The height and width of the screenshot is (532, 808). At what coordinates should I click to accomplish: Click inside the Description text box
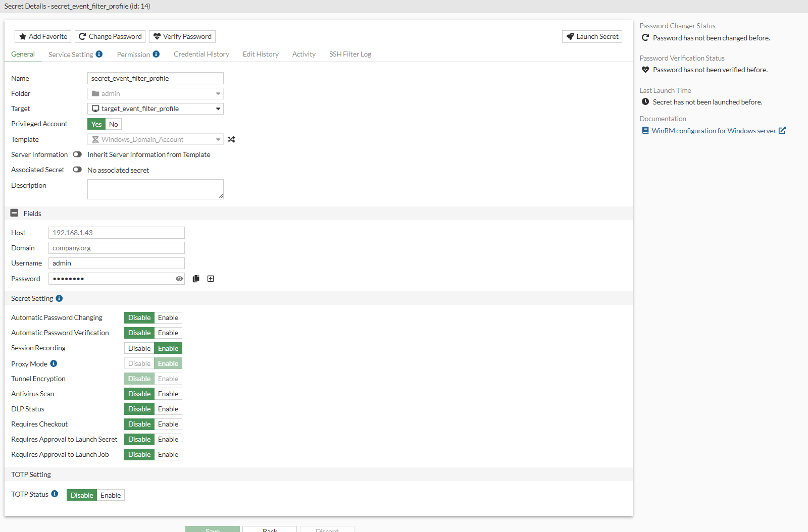pyautogui.click(x=155, y=189)
